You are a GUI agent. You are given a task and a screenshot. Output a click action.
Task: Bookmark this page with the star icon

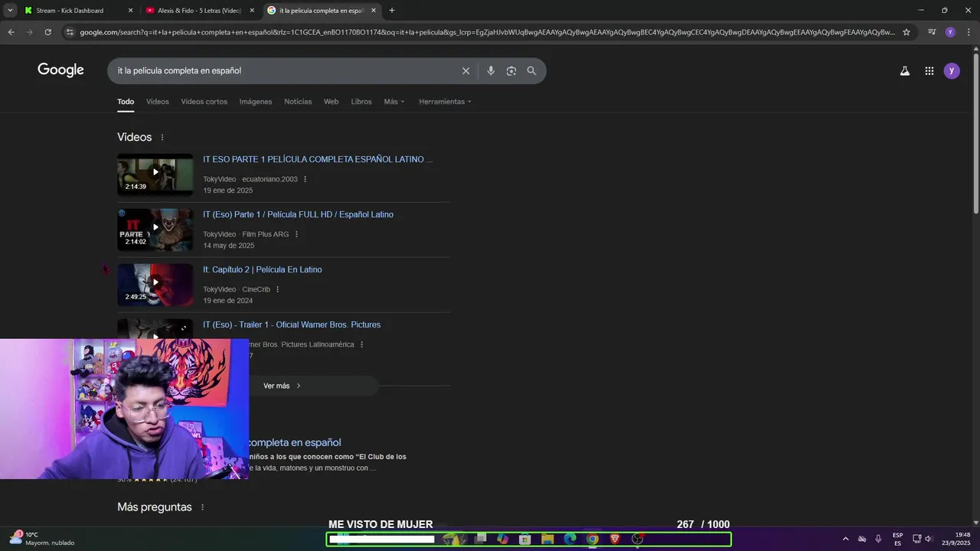(906, 32)
